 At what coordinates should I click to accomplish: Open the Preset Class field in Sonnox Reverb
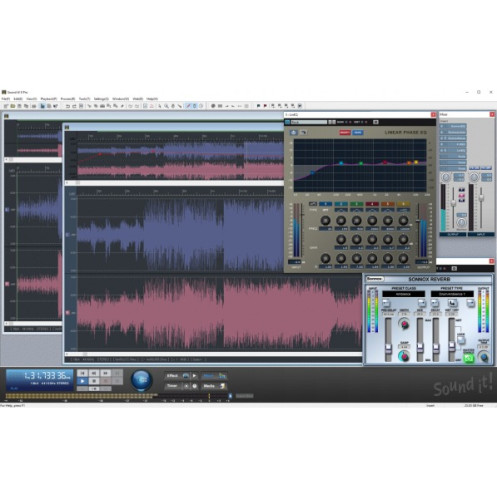tap(403, 294)
